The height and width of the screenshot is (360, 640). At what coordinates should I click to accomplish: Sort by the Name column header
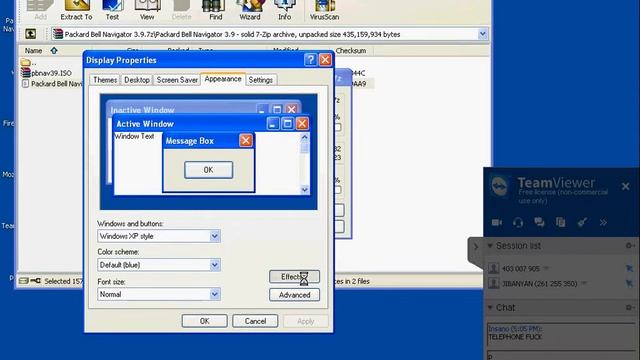(33, 51)
